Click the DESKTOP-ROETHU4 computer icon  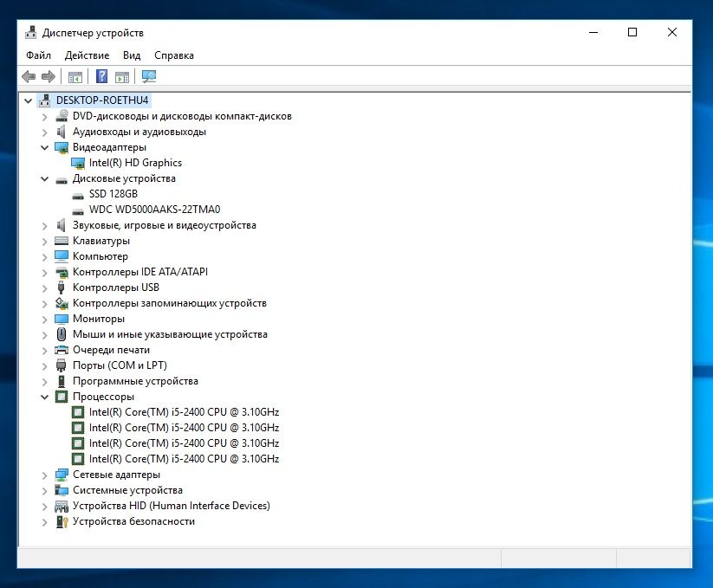point(44,100)
